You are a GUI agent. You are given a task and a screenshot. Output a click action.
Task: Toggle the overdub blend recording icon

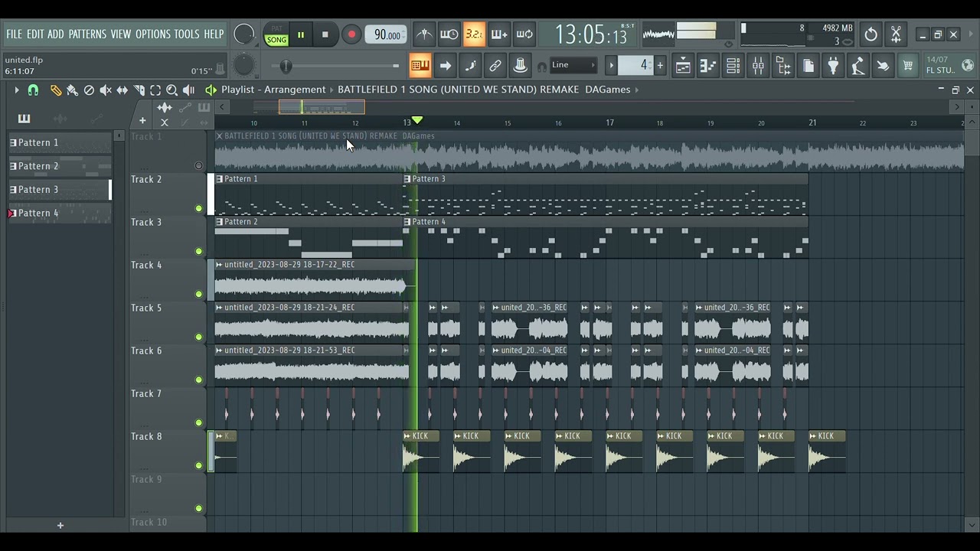pos(499,34)
